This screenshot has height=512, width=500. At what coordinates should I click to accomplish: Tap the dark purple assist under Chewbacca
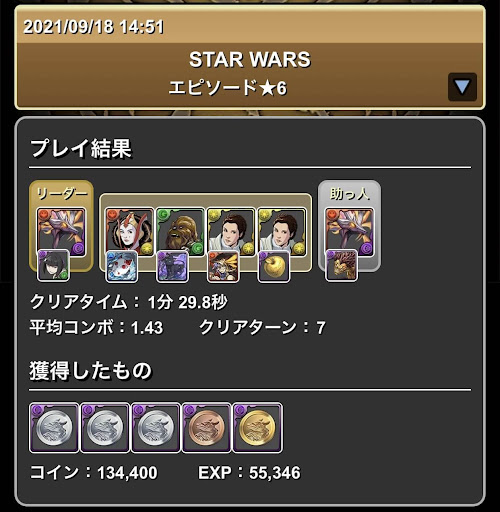tap(172, 266)
